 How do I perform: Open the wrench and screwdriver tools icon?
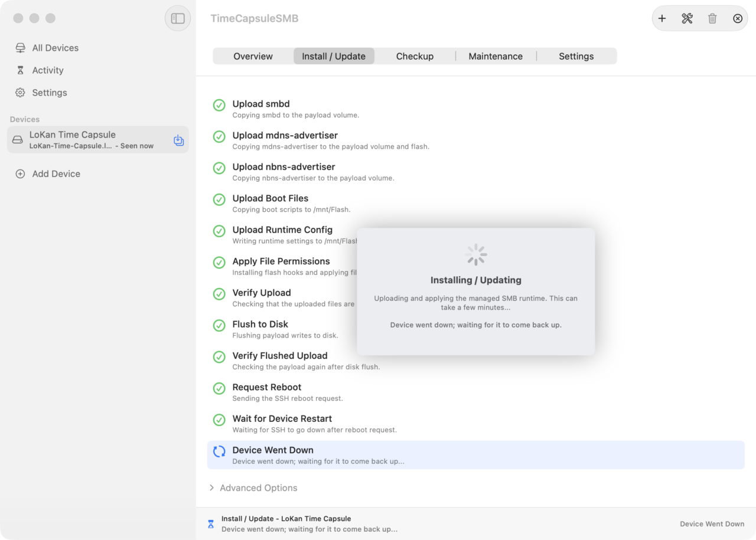687,19
